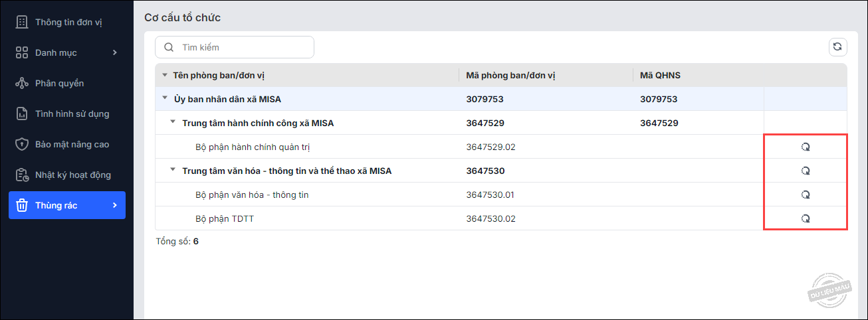Click the Phân quyền sidebar icon
Viewport: 868px width, 320px height.
click(x=22, y=83)
